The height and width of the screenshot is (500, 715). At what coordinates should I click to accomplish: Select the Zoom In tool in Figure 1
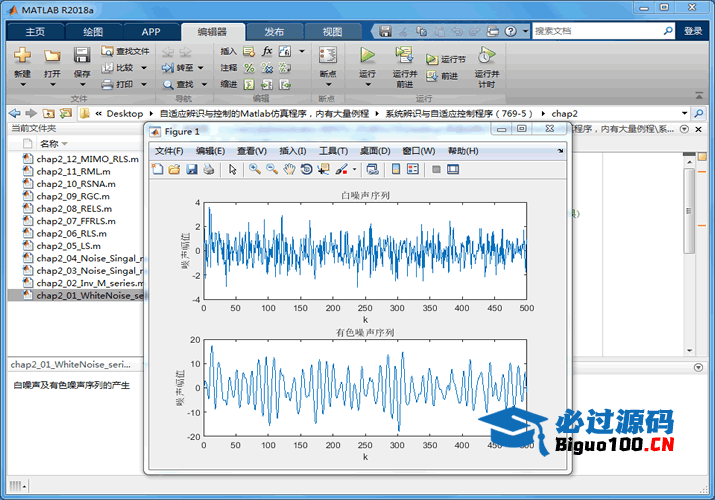tap(255, 170)
